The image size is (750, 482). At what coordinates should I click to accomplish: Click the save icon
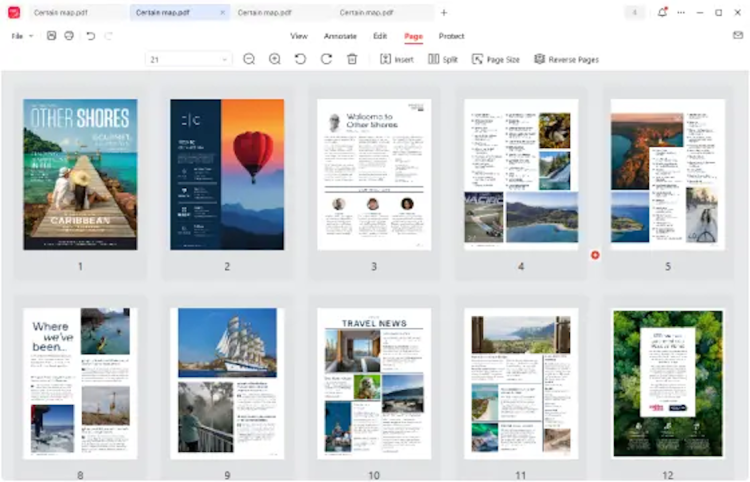pos(51,36)
